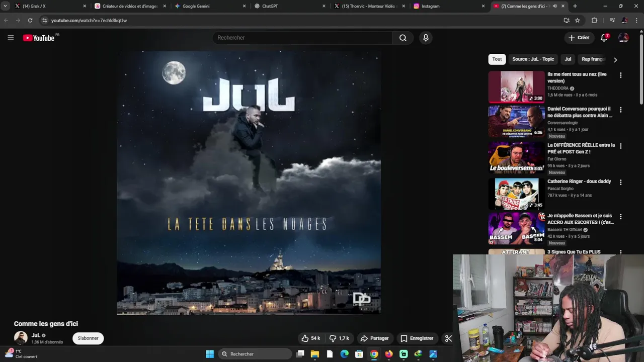Dislike the video (1,7 k)

[339, 338]
